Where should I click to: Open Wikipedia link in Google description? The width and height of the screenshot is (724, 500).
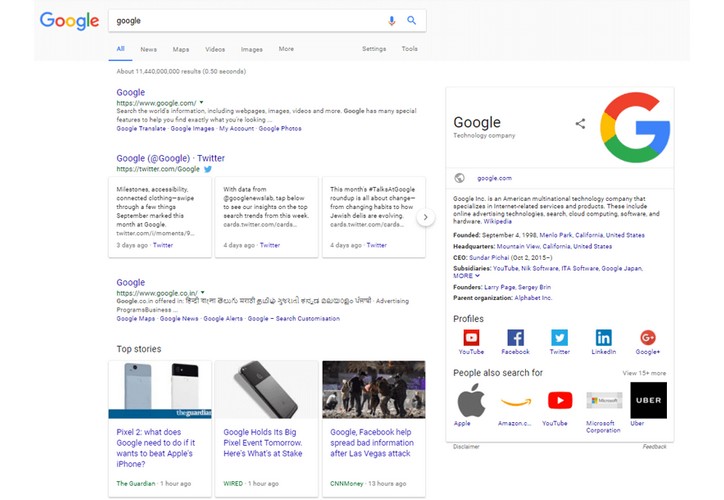497,222
